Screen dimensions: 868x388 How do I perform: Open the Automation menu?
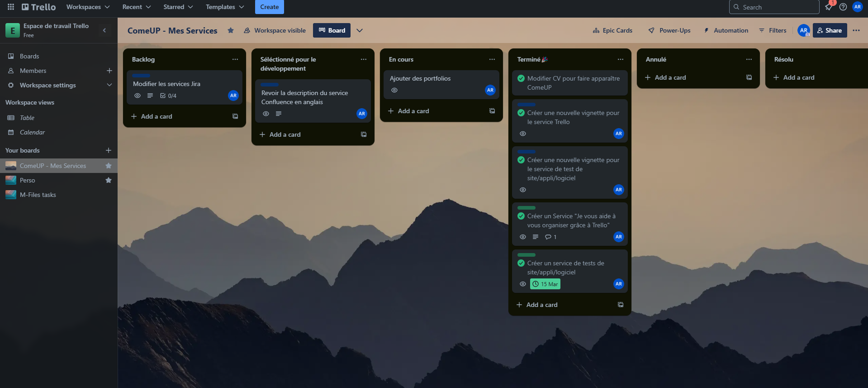click(x=726, y=30)
